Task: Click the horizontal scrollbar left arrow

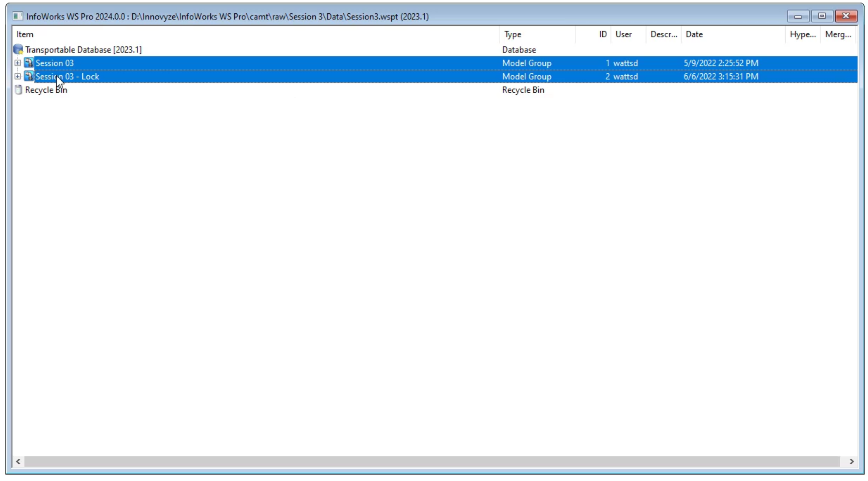Action: tap(18, 461)
